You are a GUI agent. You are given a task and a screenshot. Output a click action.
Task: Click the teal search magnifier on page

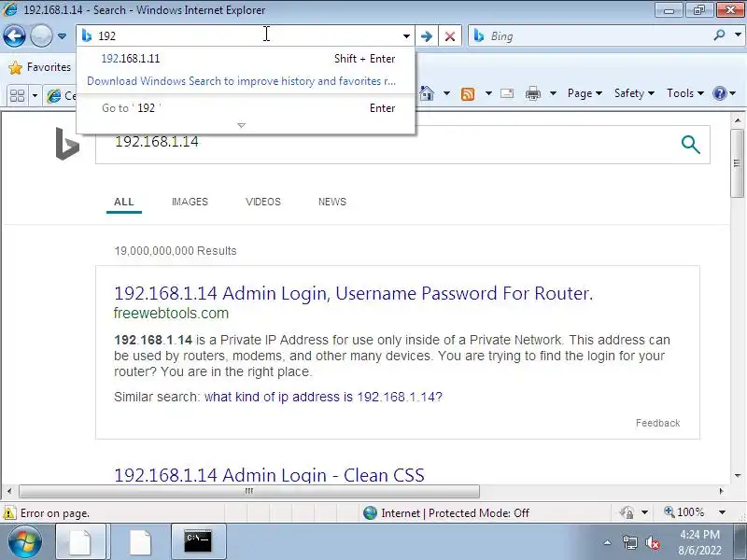coord(691,145)
